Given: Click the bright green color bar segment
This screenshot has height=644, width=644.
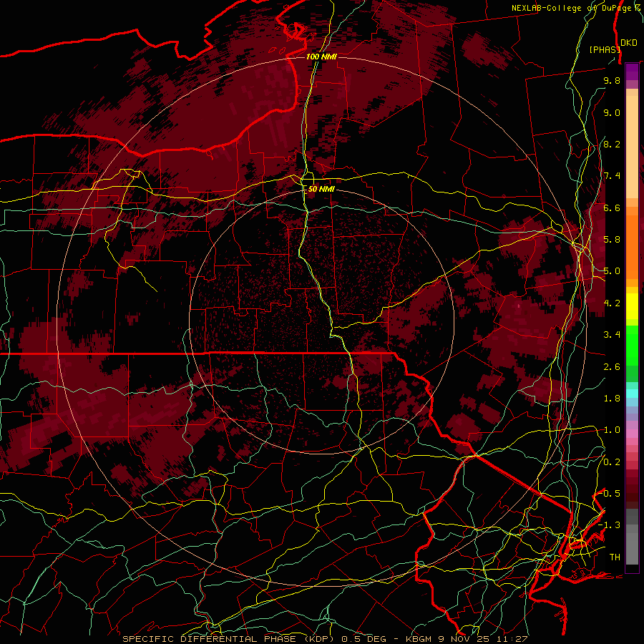Looking at the screenshot, I should pos(632,345).
